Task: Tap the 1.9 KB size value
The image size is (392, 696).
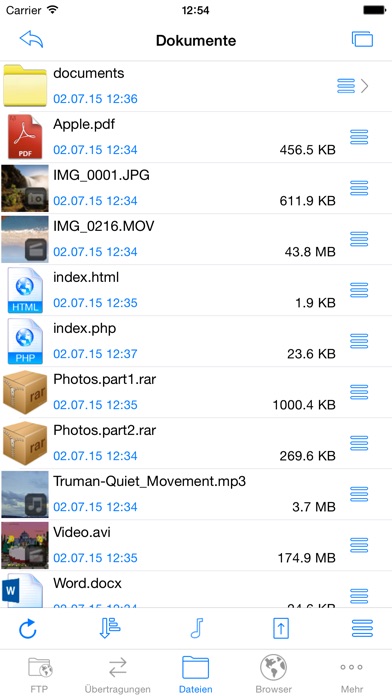Action: pos(315,303)
